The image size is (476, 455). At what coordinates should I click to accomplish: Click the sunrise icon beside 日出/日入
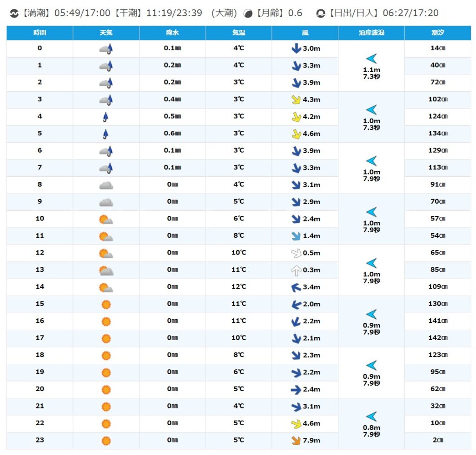coord(320,13)
